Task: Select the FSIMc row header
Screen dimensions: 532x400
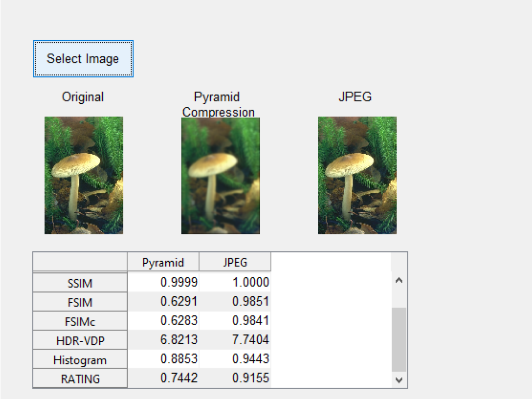Action: coord(80,321)
